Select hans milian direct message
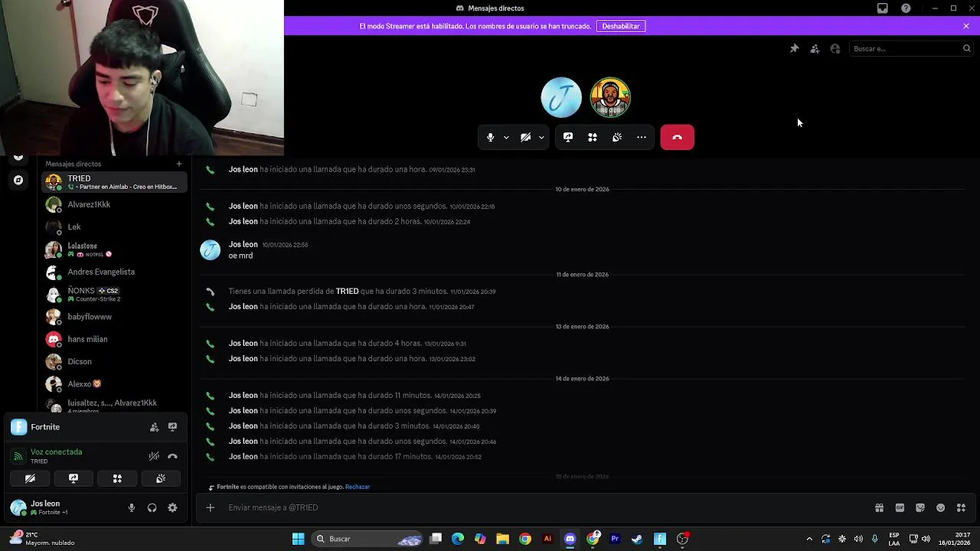Viewport: 980px width, 551px height. pos(115,339)
